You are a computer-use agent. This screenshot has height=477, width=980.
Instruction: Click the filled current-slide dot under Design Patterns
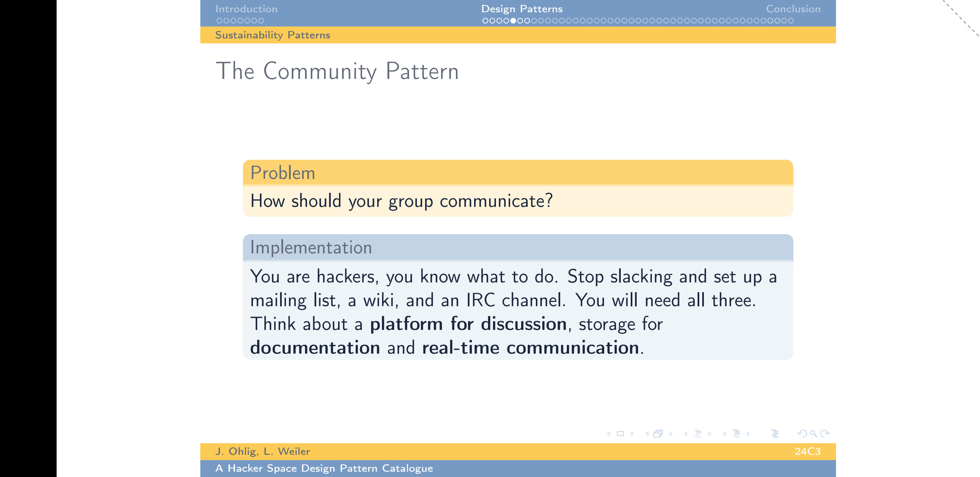coord(513,21)
